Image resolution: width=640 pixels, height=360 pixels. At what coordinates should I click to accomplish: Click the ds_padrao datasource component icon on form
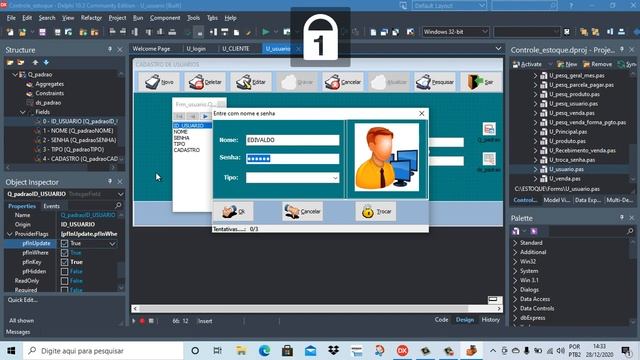(489, 159)
